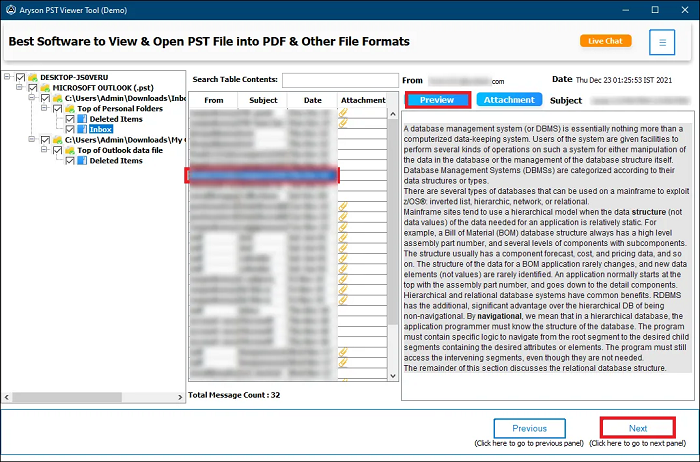Viewport: 700px width, 462px height.
Task: Toggle the Inbox checkbox
Action: 70,129
